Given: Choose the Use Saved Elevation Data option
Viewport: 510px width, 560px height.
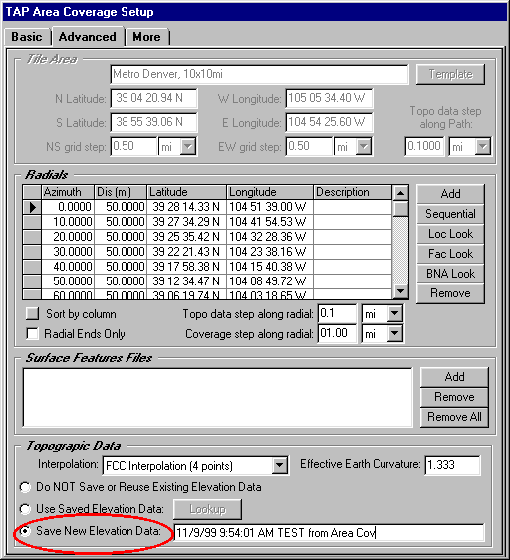Looking at the screenshot, I should (25, 509).
